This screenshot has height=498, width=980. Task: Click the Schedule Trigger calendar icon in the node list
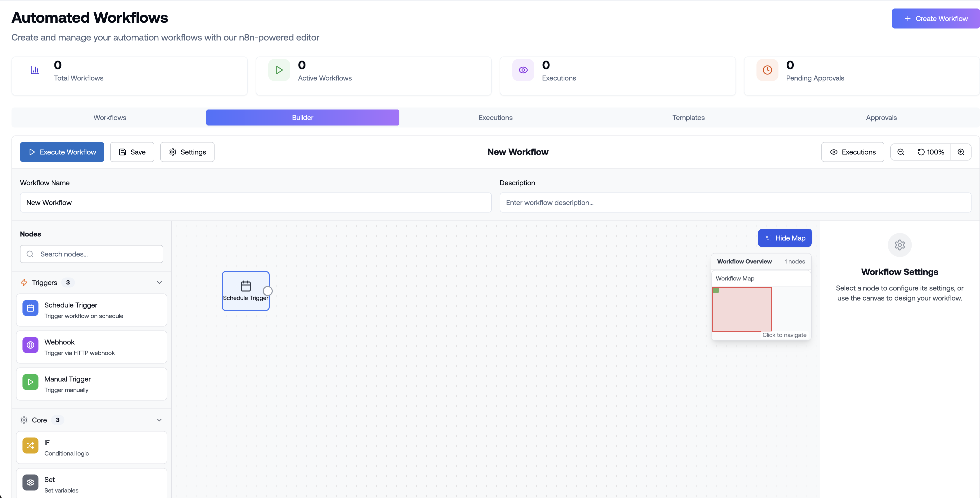point(30,308)
